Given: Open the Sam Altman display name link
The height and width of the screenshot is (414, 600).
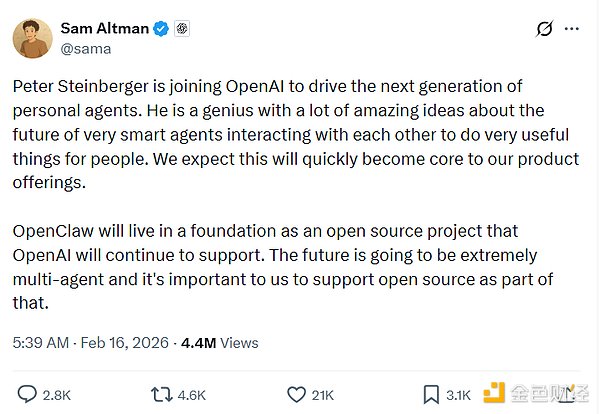Looking at the screenshot, I should (x=104, y=28).
